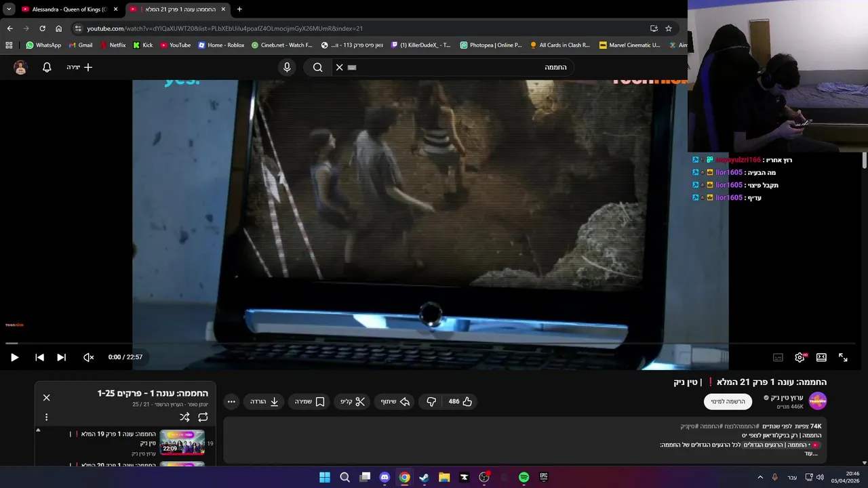Viewport: 868px width, 488px height.
Task: Bookmark this page with the star
Action: pyautogui.click(x=669, y=28)
